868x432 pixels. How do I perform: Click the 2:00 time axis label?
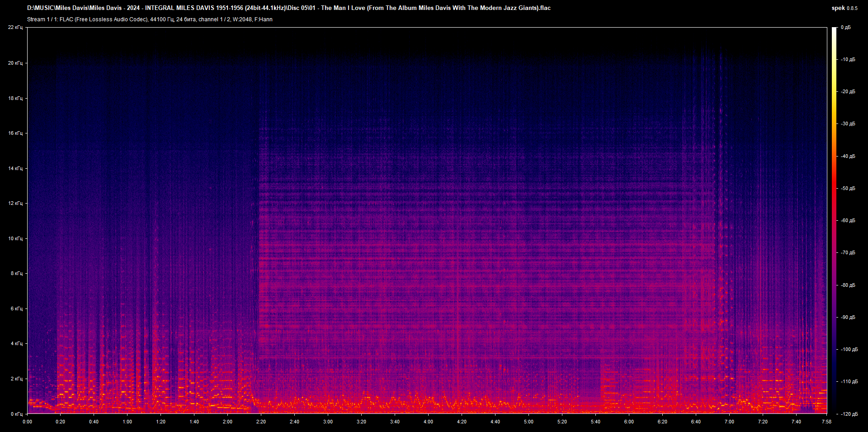[228, 422]
